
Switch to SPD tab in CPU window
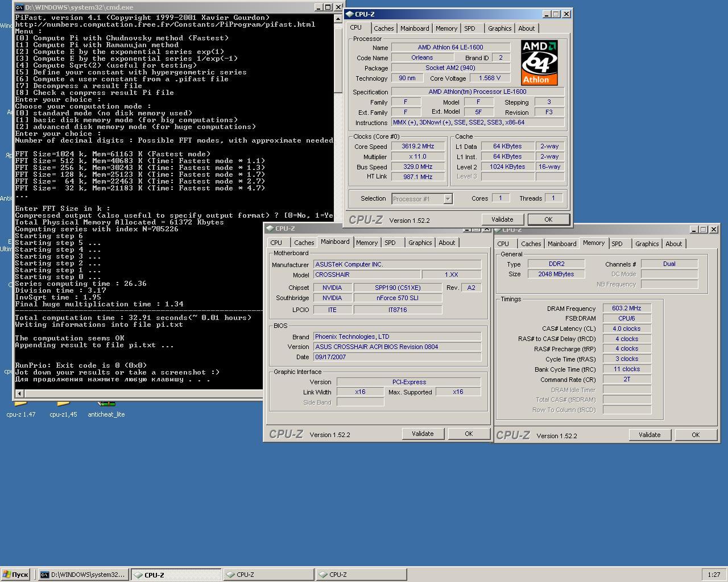click(469, 28)
